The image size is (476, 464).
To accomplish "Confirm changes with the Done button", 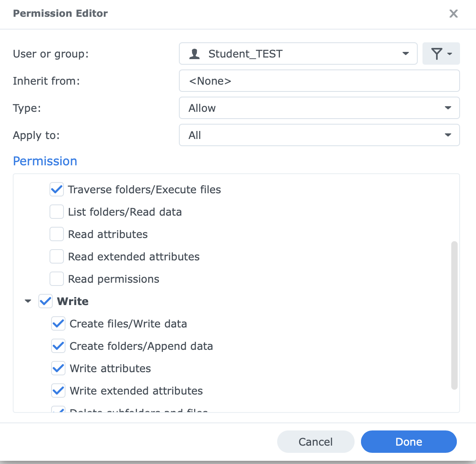I will 409,442.
